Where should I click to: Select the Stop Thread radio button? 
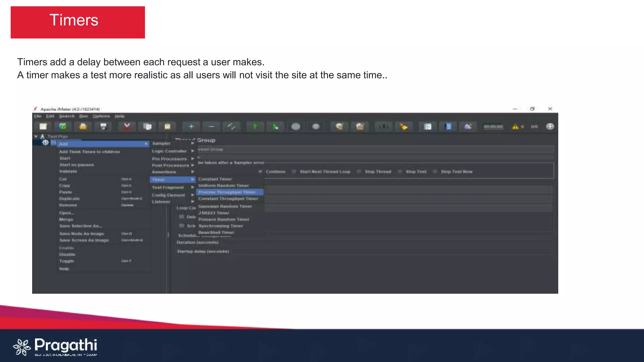[359, 172]
